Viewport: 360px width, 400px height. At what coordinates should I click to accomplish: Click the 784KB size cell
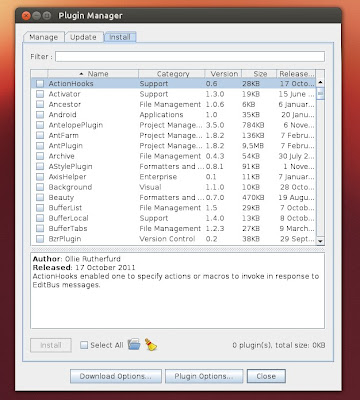[x=253, y=125]
